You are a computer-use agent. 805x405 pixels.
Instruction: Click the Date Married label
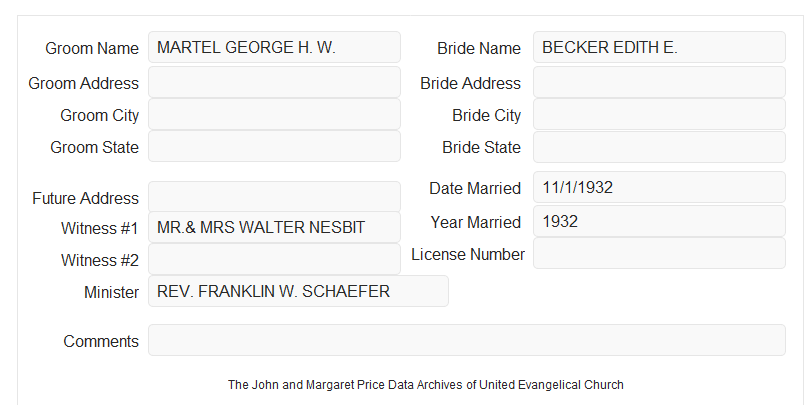(x=475, y=188)
